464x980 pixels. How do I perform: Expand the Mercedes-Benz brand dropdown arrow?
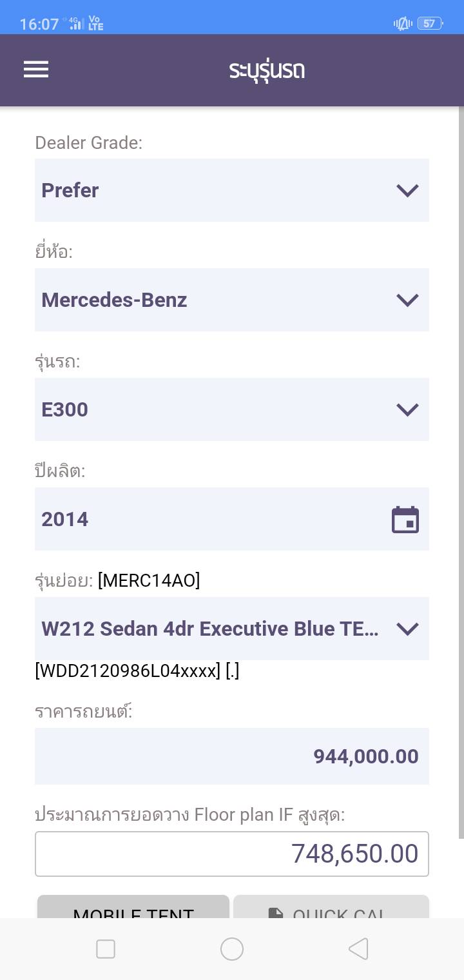click(407, 300)
